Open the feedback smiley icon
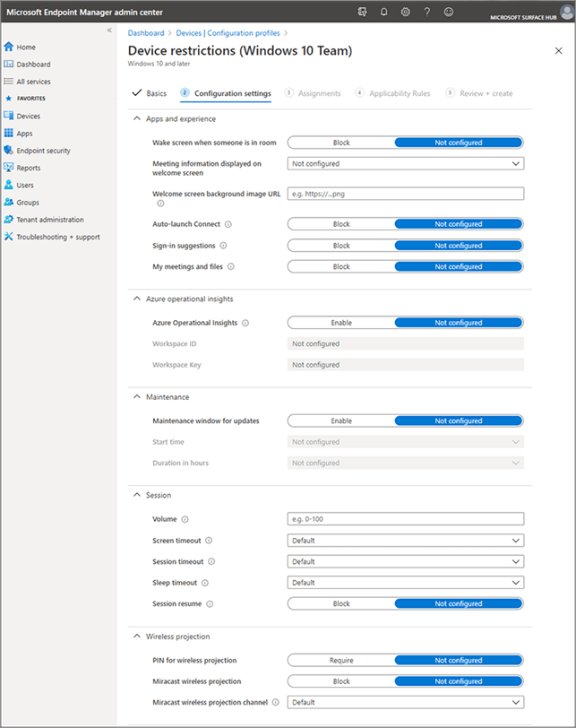Screen dimensions: 576x728 click(x=448, y=12)
